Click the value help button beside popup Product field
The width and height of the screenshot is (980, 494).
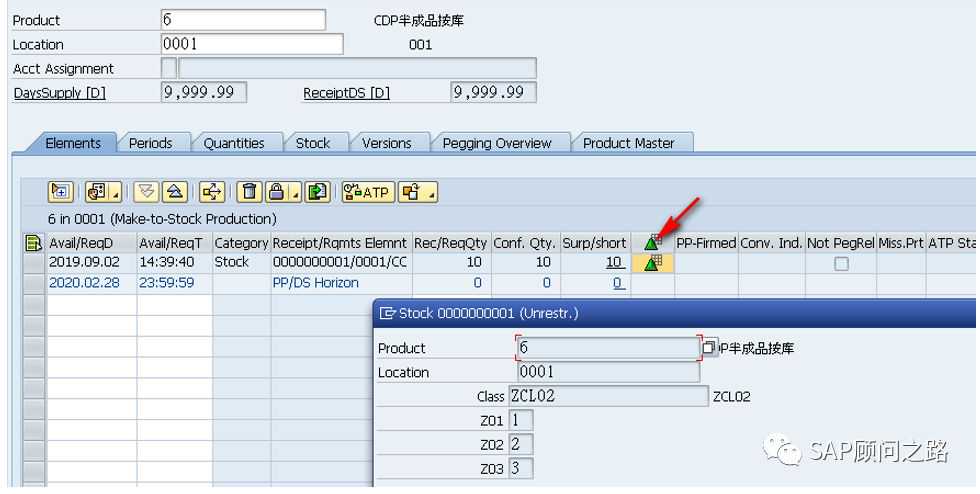click(x=709, y=348)
